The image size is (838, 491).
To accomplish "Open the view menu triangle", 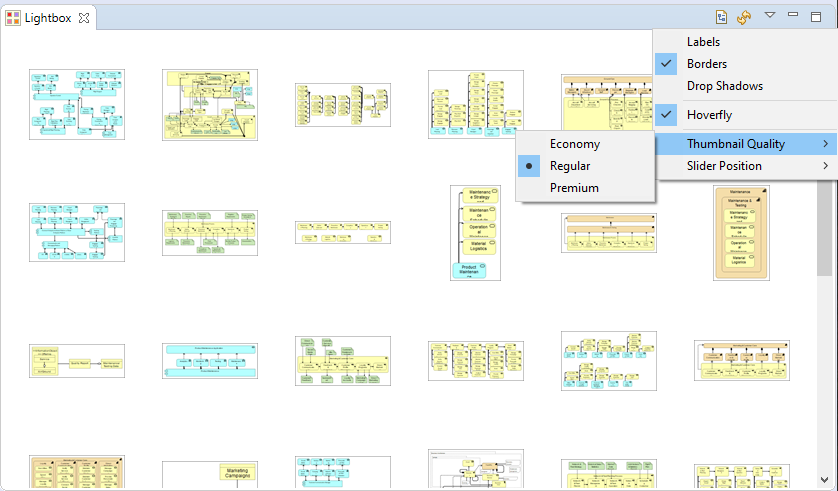I will pos(770,15).
